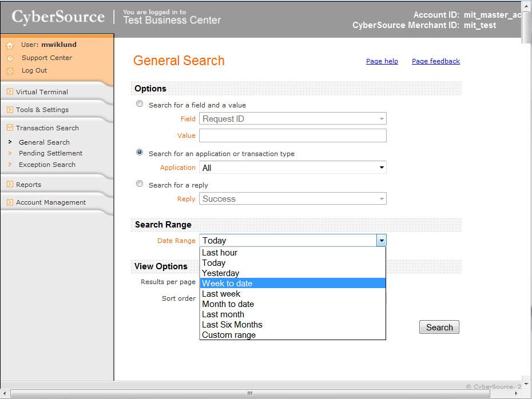The height and width of the screenshot is (399, 532).
Task: Click the Tools & Settings section icon
Action: point(10,110)
